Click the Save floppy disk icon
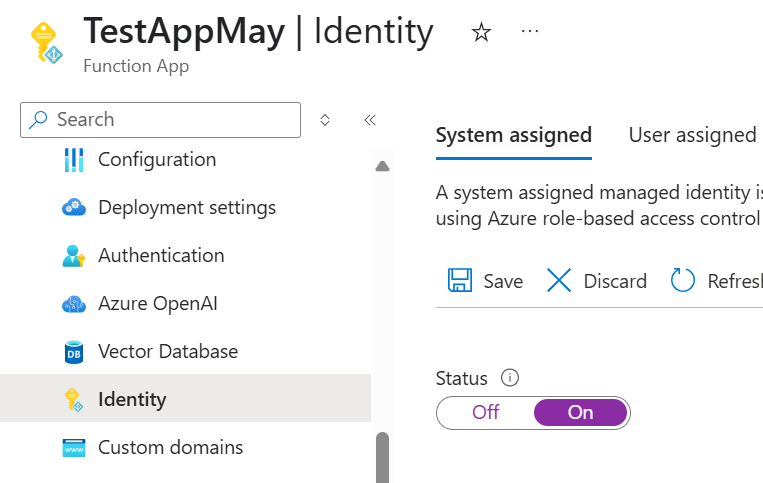763x483 pixels. tap(460, 281)
